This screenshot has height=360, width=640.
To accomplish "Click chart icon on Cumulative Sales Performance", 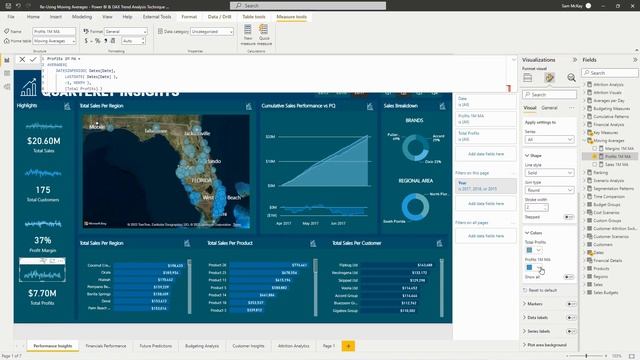I will (370, 106).
